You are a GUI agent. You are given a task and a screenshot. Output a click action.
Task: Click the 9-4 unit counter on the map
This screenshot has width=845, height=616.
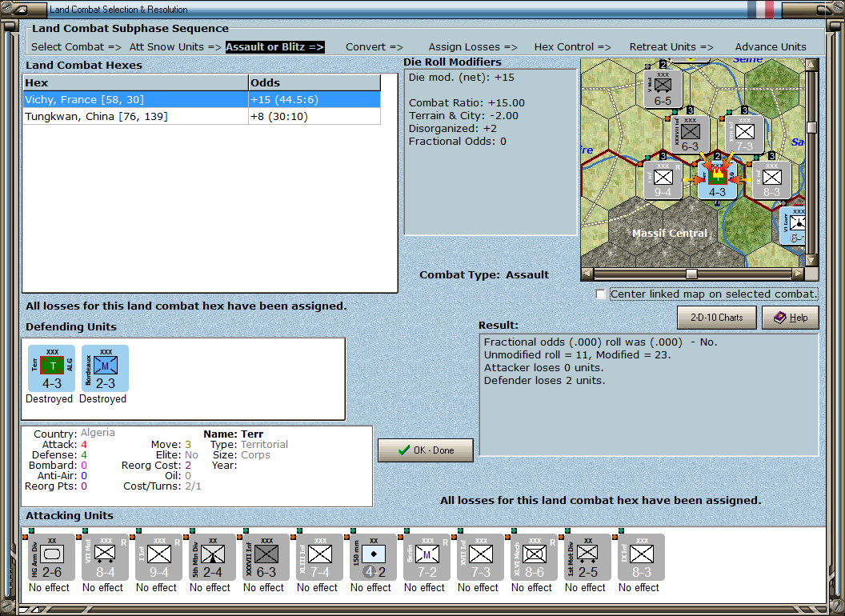[x=663, y=180]
